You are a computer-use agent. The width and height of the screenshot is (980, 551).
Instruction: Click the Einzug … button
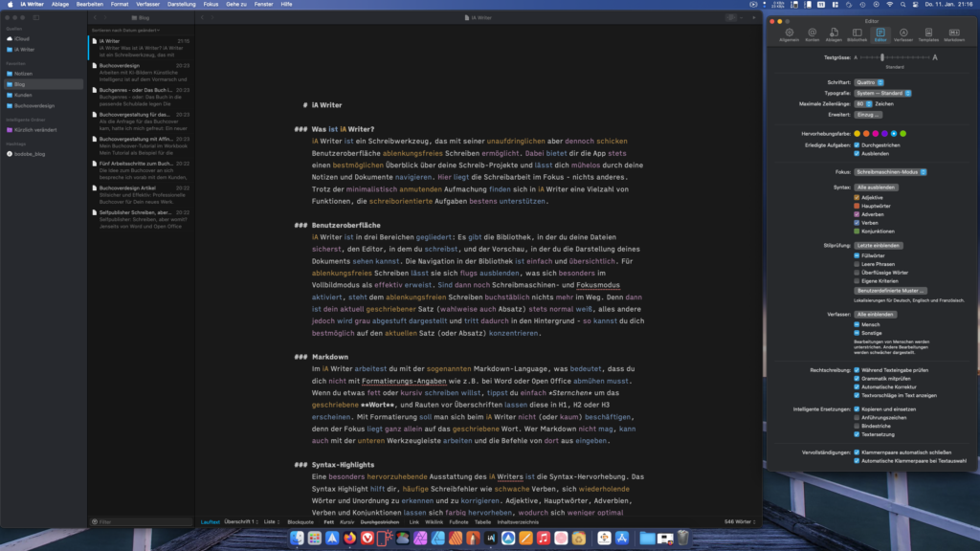coord(868,115)
